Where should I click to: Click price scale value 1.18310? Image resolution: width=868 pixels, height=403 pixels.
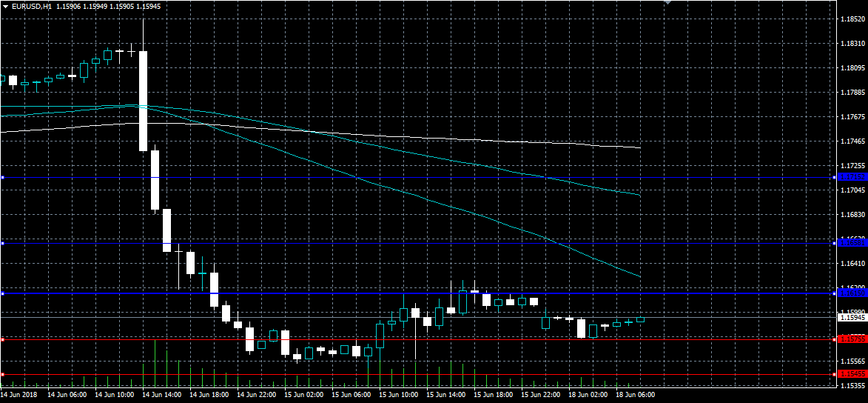[852, 44]
